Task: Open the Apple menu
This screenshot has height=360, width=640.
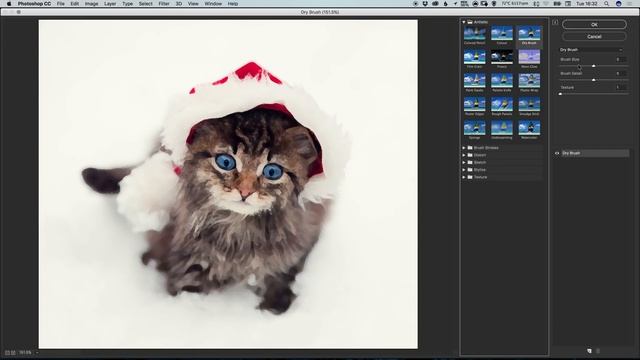Action: coord(9,4)
